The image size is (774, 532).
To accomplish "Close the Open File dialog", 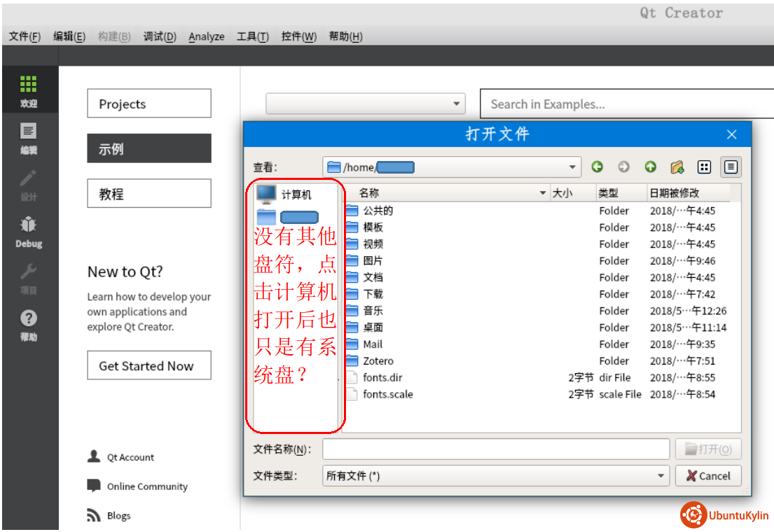I will point(731,134).
